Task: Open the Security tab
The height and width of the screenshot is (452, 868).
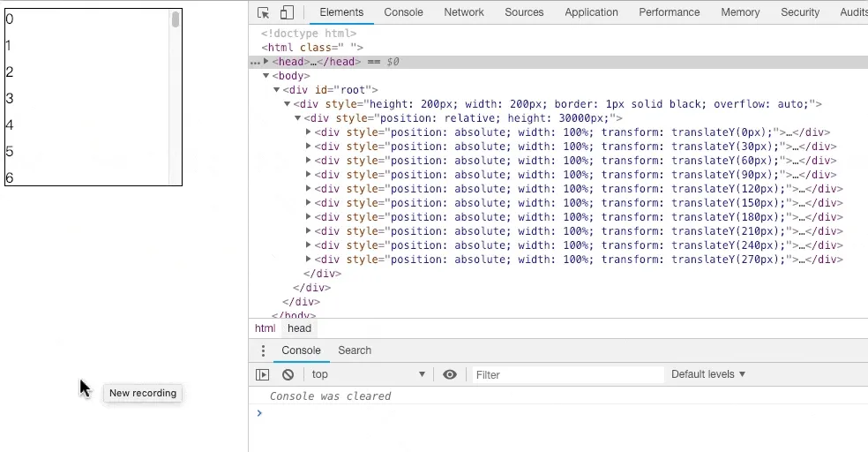Action: point(800,12)
